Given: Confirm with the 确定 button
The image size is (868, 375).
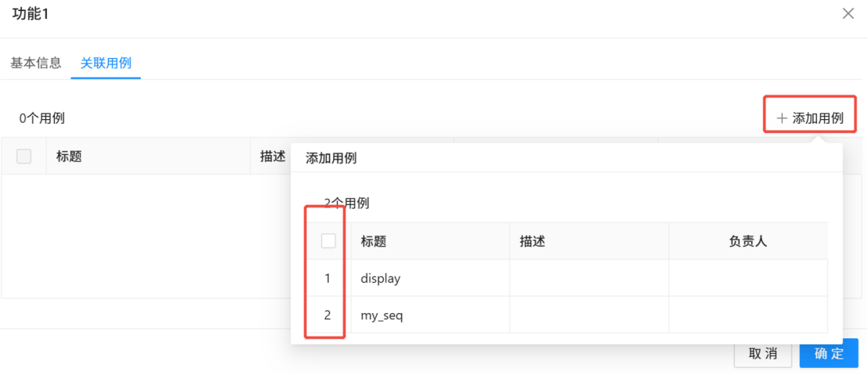Looking at the screenshot, I should click(x=829, y=354).
